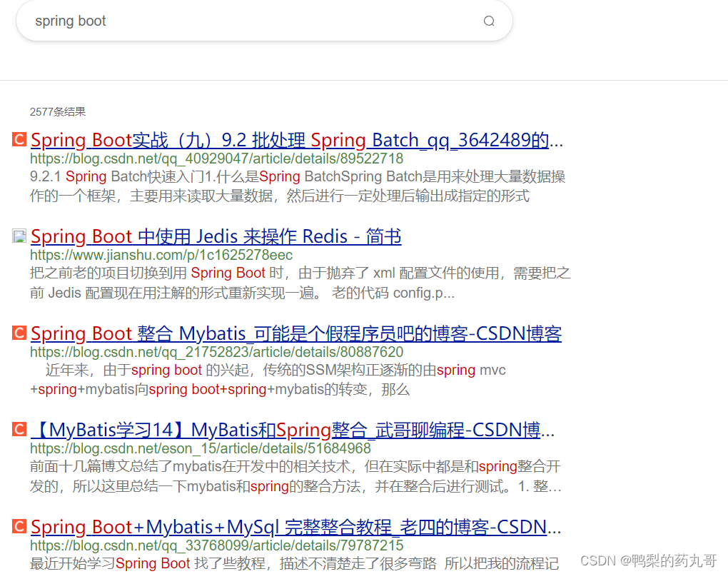The width and height of the screenshot is (728, 574).
Task: Click snippet starting '前面十几篇博文总结了mybatis'
Action: 295,476
